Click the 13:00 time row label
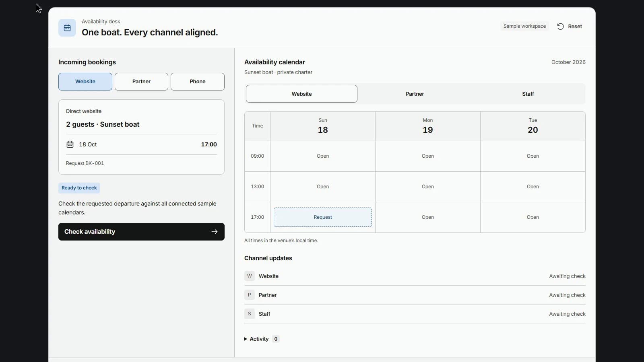Screen dimensions: 644x362 [258, 187]
